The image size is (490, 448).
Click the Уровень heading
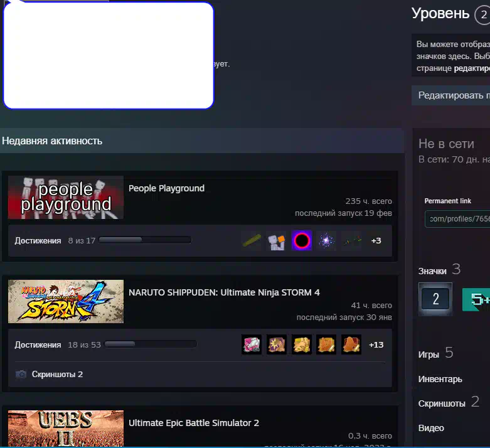(x=440, y=13)
